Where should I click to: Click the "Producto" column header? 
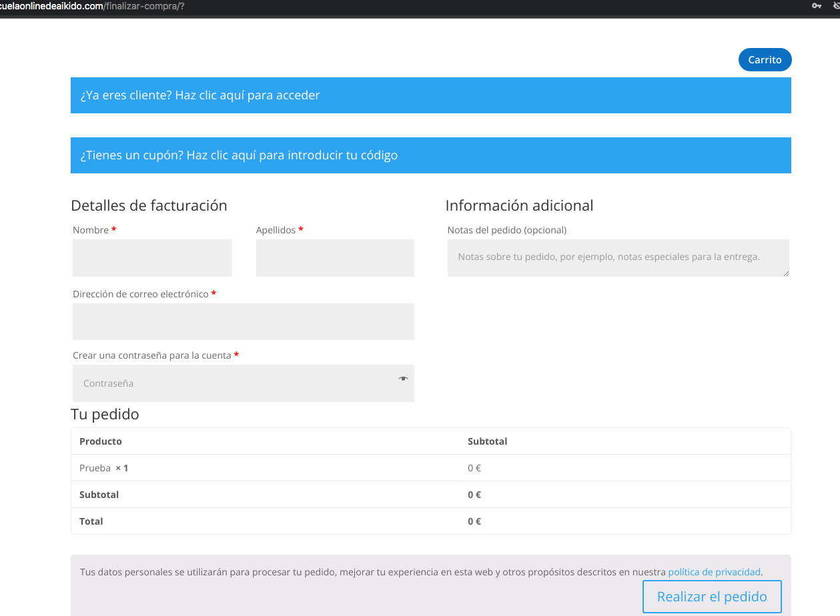(x=101, y=441)
